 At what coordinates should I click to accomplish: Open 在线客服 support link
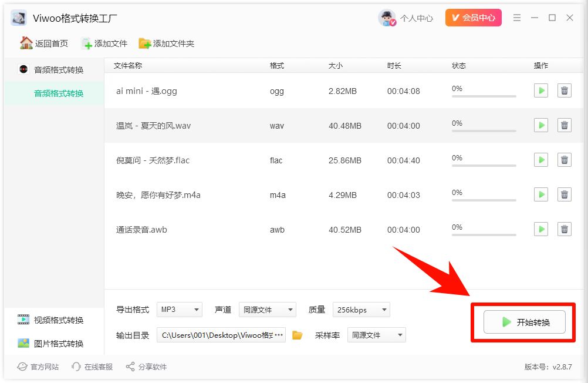(92, 367)
